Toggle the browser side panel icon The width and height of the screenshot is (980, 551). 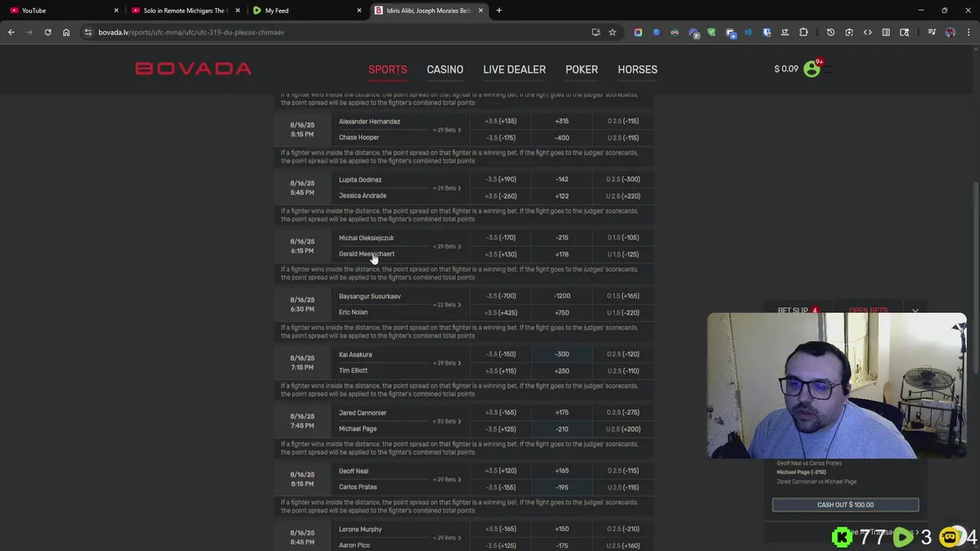886,32
